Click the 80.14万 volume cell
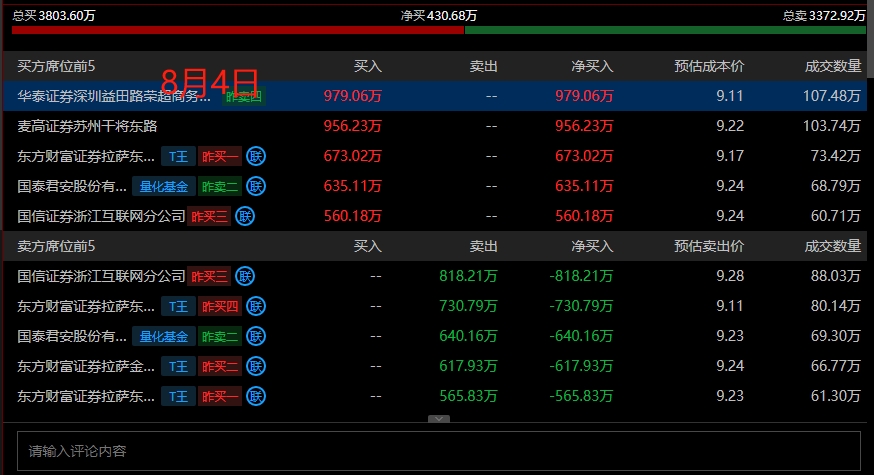Viewport: 874px width, 475px height. (836, 306)
